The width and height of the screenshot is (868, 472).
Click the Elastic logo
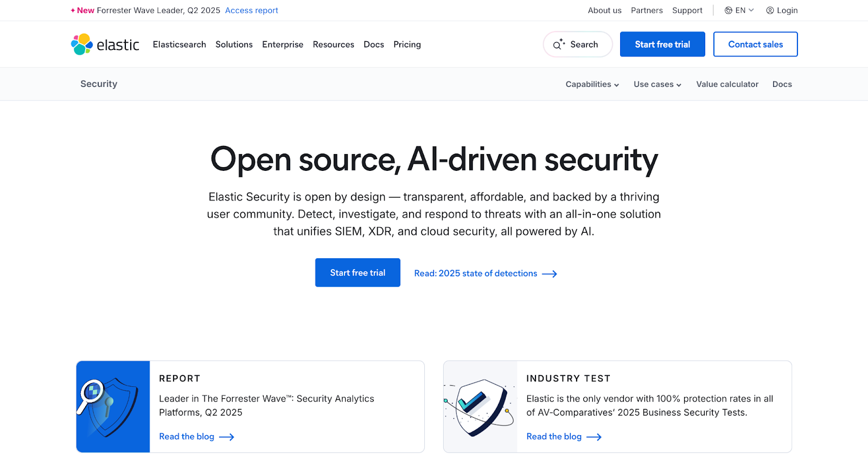[x=105, y=44]
